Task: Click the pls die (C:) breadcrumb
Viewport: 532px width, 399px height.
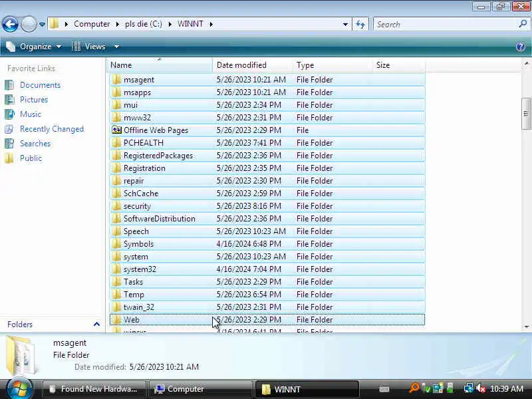Action: (143, 24)
